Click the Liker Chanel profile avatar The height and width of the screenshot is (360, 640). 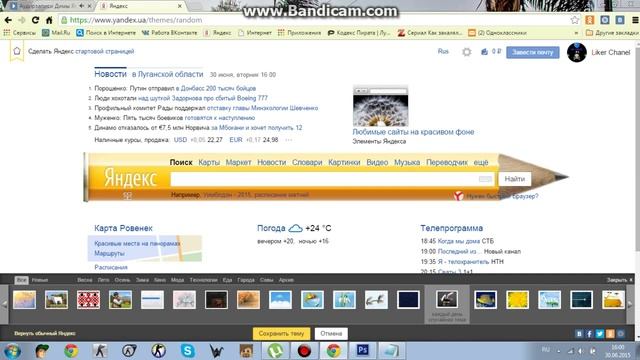577,52
